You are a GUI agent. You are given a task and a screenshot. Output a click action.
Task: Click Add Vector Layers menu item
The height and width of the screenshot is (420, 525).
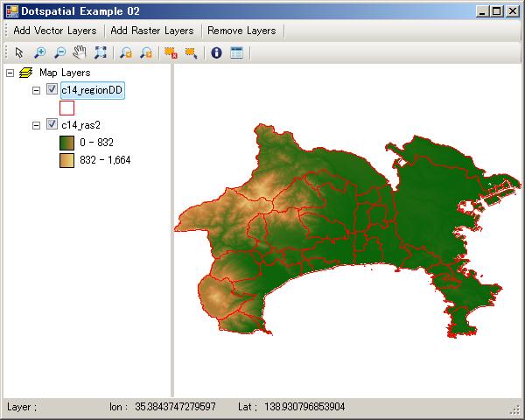point(54,30)
